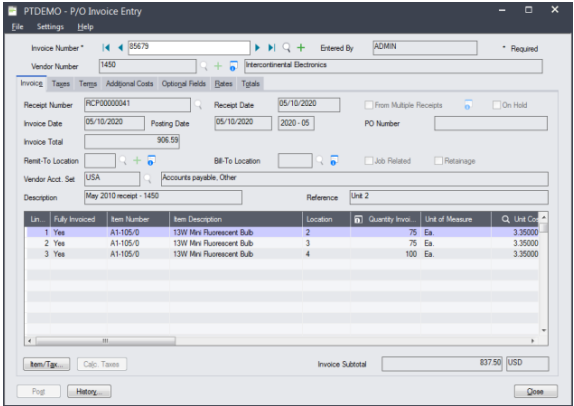Click the Post button
The height and width of the screenshot is (406, 574).
click(38, 391)
